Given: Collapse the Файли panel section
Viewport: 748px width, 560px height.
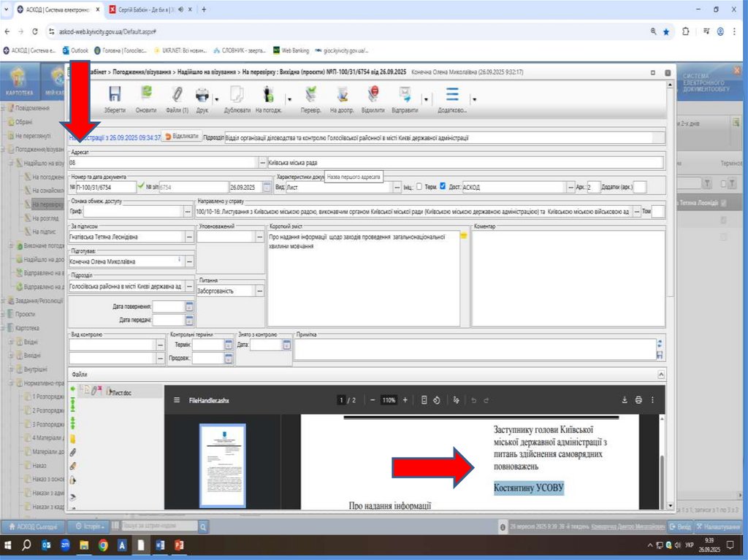Looking at the screenshot, I should (661, 374).
